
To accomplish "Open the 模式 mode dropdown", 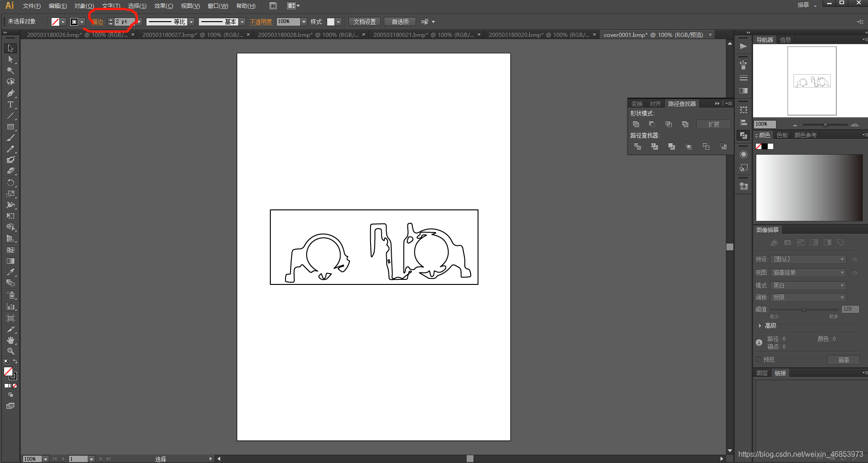I will [x=808, y=285].
